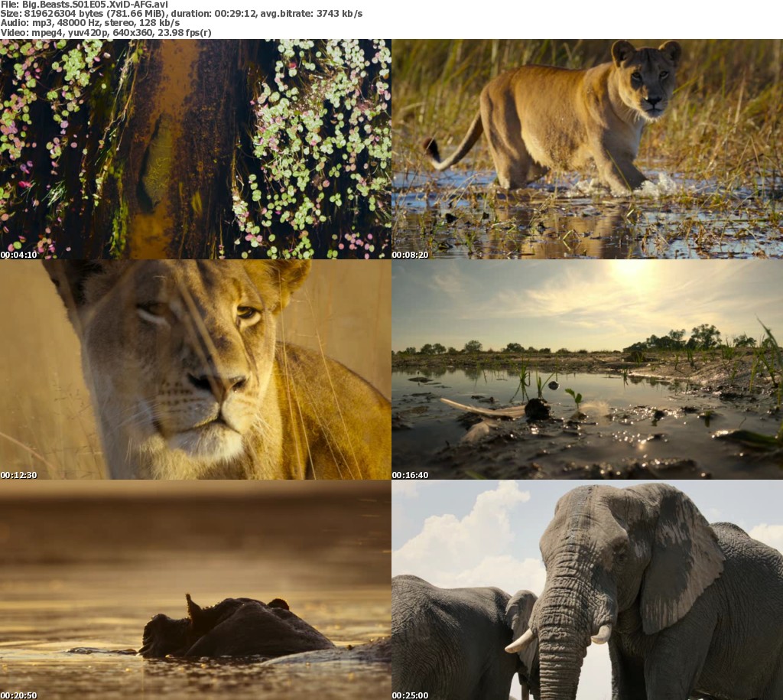
Task: Select the 00:20:50 timestamp label
Action: 18,695
